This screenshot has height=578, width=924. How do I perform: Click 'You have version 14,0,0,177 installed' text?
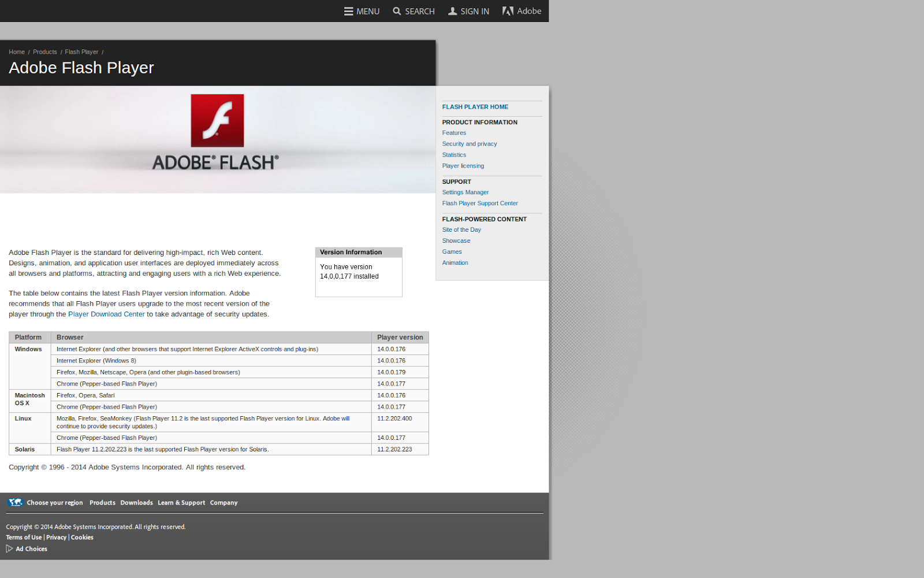tap(349, 272)
